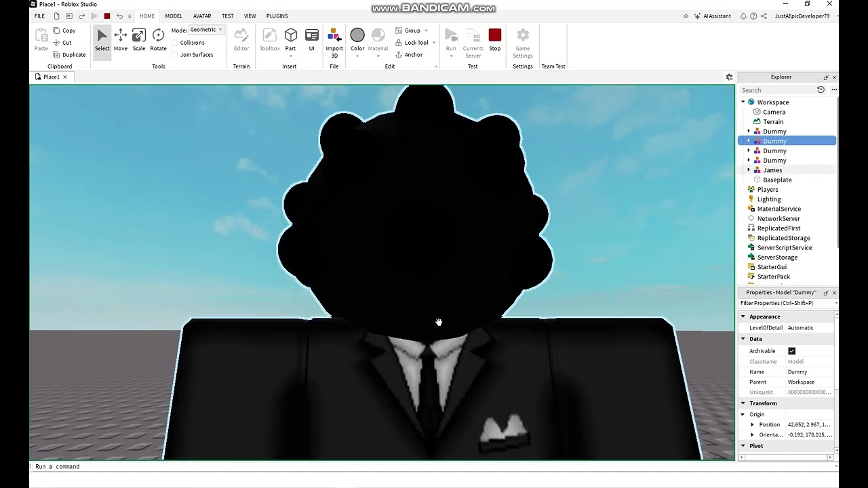Open the help question mark icon

coord(753,16)
